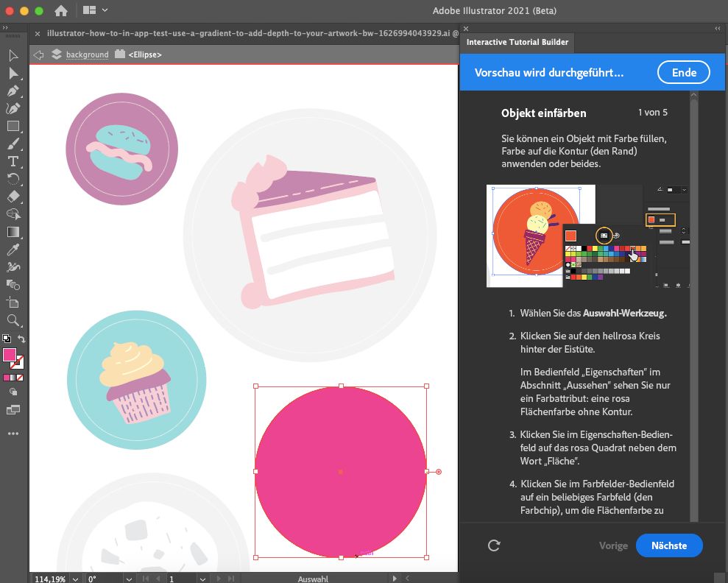728x583 pixels.
Task: Swap fill and stroke with curved arrow
Action: tap(21, 339)
